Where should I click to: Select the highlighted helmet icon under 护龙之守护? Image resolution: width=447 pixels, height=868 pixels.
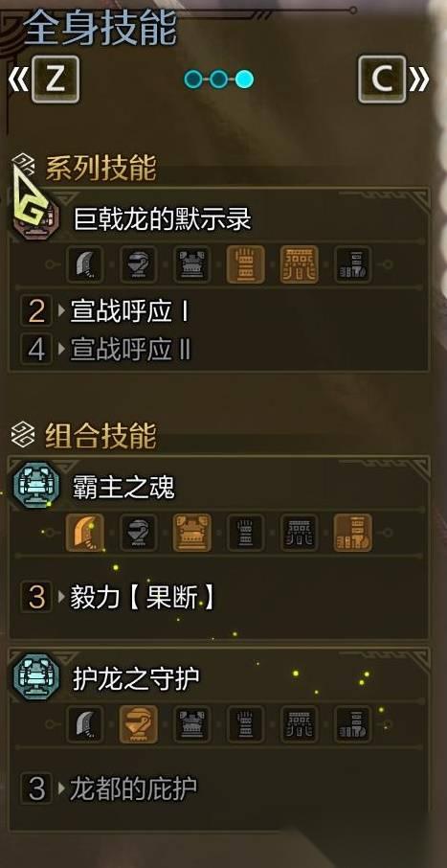(138, 724)
